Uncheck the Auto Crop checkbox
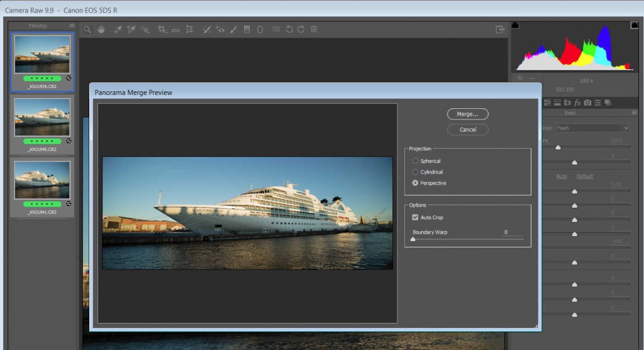Viewport: 644px width, 350px height. pos(415,217)
